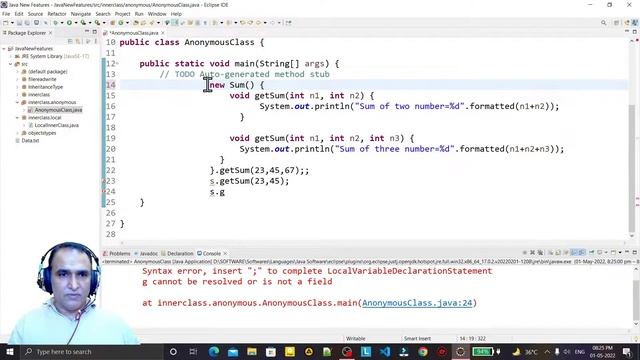Open the Debug dropdown arrow
This screenshot has height=360, width=640.
click(x=62, y=22)
